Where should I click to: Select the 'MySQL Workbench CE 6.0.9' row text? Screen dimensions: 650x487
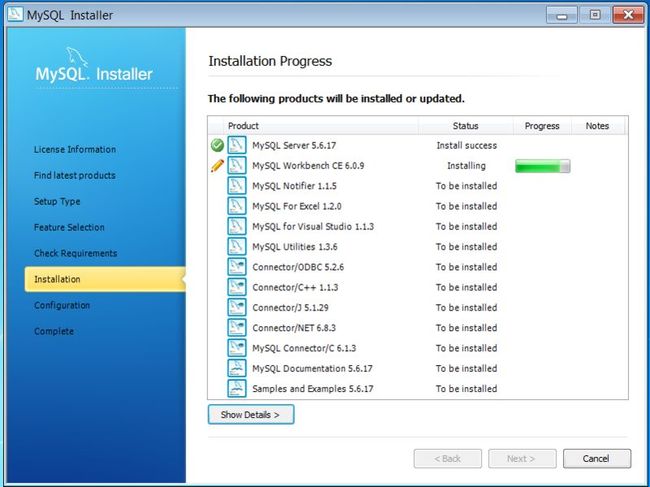[x=308, y=166]
